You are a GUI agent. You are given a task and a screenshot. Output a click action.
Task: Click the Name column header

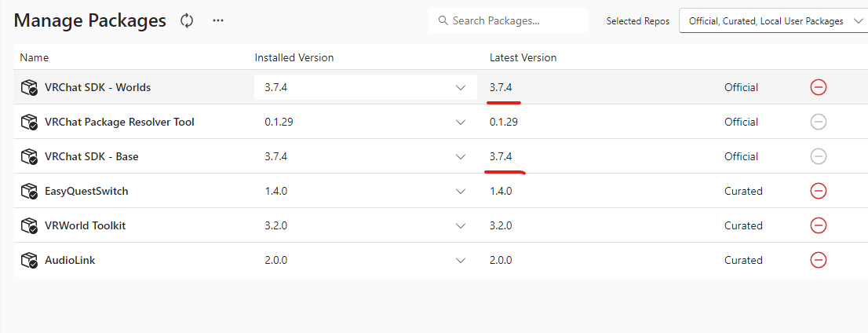[34, 57]
